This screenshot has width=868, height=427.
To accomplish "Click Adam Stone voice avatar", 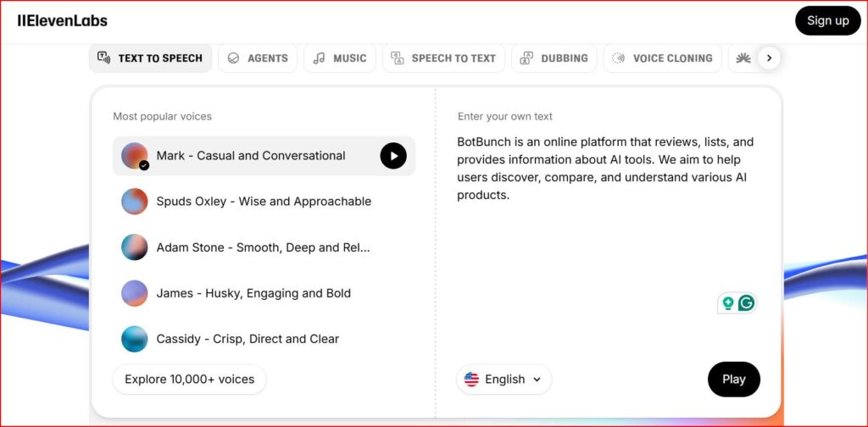I will (135, 247).
